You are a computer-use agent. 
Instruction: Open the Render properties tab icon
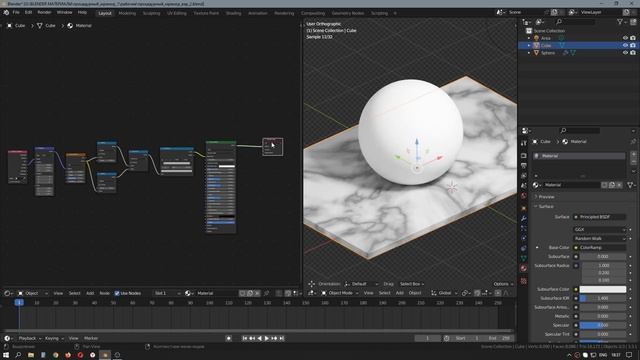524,156
